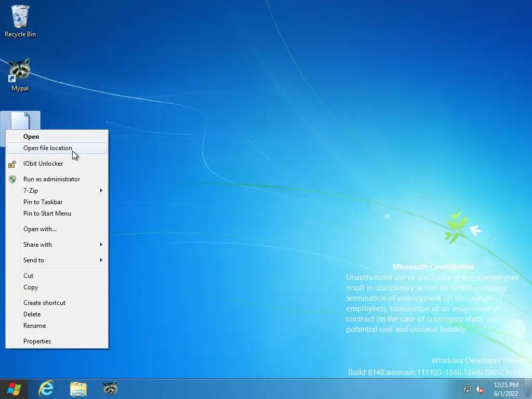
Task: Click the muted volume tray icon
Action: tap(480, 389)
